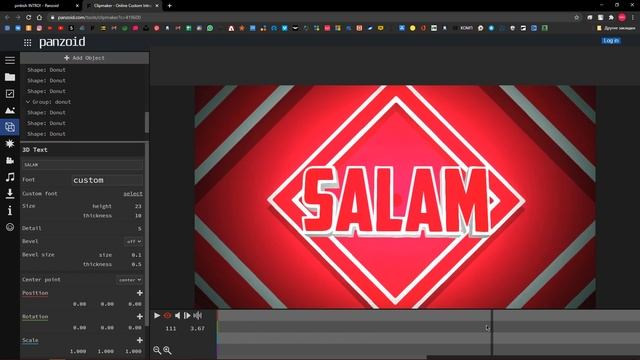Click the select link for Custom font

point(133,194)
